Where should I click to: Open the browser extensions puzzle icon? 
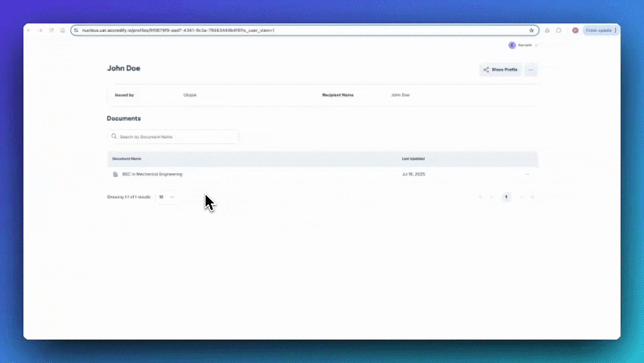(x=559, y=30)
